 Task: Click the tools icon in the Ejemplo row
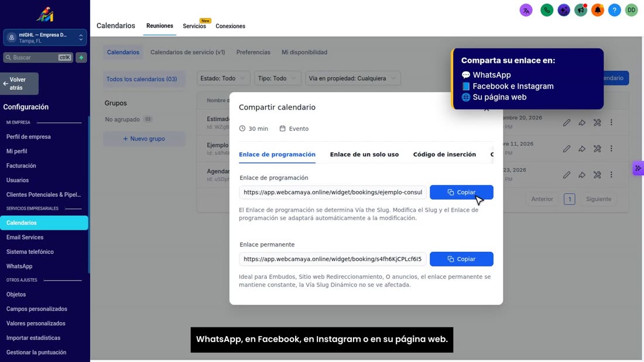[597, 149]
